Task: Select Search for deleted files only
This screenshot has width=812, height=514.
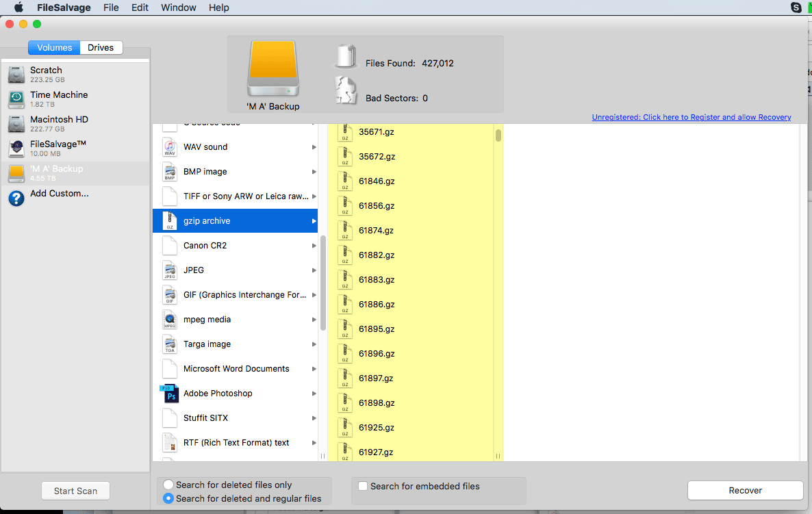Action: 168,485
